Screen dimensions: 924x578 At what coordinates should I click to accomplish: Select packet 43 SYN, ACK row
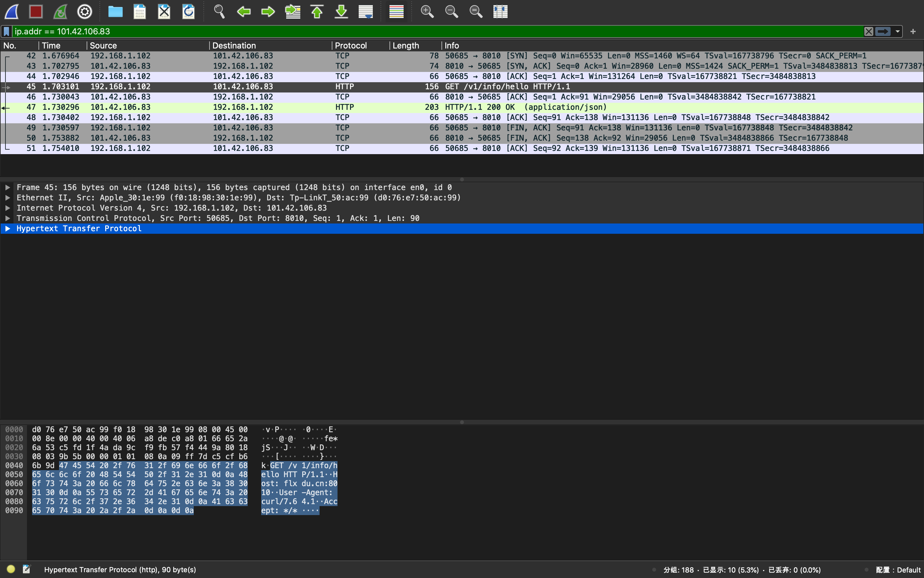(x=462, y=66)
